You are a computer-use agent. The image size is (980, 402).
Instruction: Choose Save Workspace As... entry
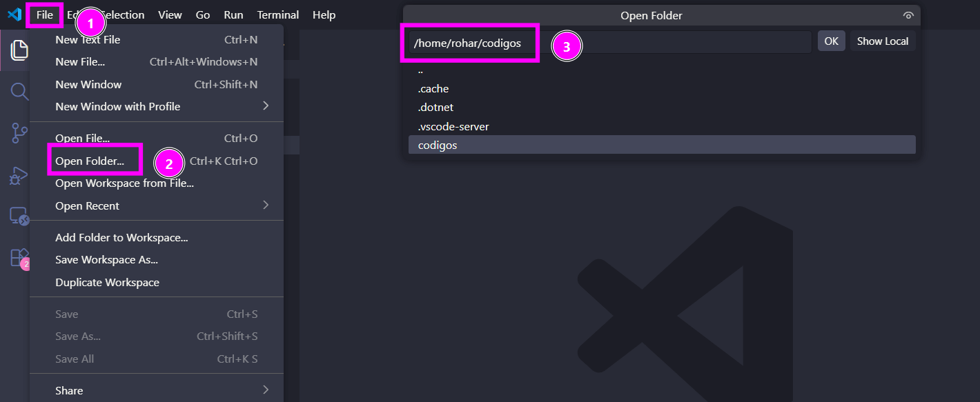click(x=157, y=259)
